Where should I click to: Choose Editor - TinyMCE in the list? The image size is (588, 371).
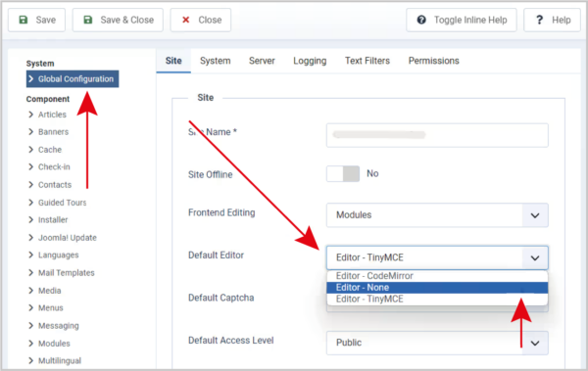[437, 299]
